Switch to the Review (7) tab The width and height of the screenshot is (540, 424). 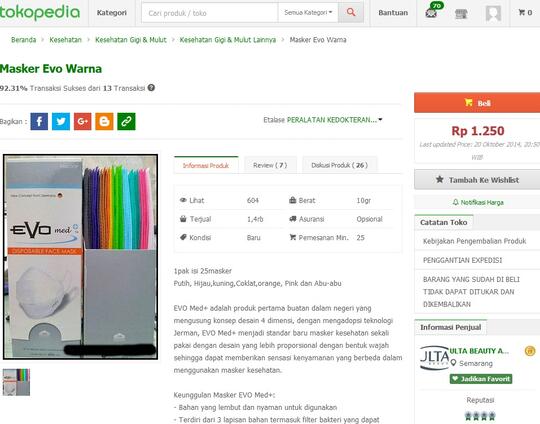click(x=270, y=165)
